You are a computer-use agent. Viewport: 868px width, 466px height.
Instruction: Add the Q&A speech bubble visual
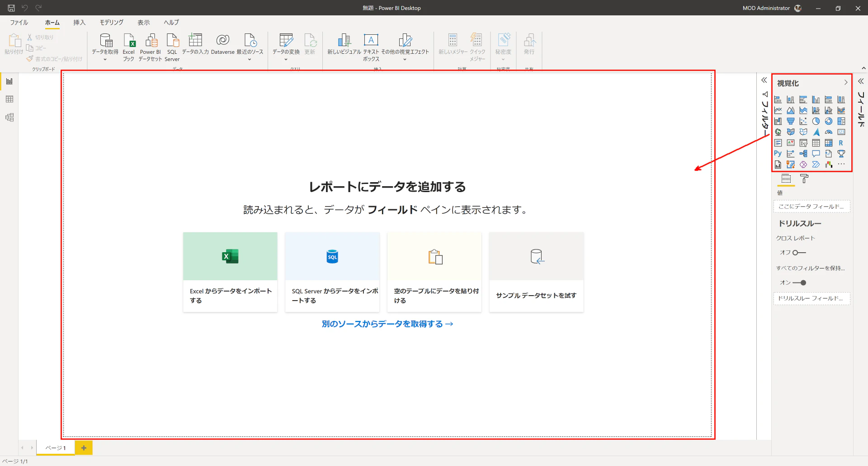click(816, 154)
